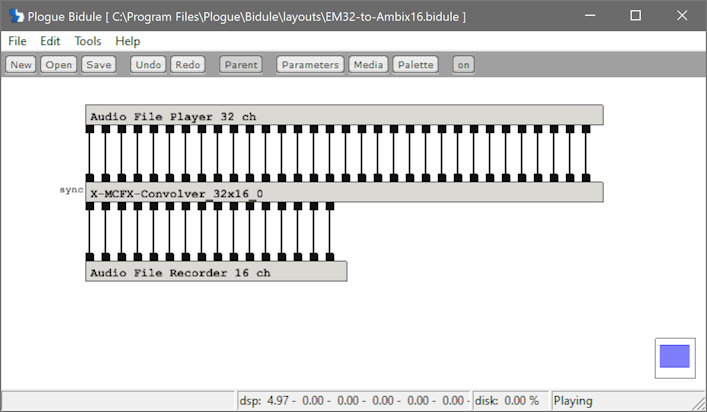Open the Parameters window

point(310,64)
